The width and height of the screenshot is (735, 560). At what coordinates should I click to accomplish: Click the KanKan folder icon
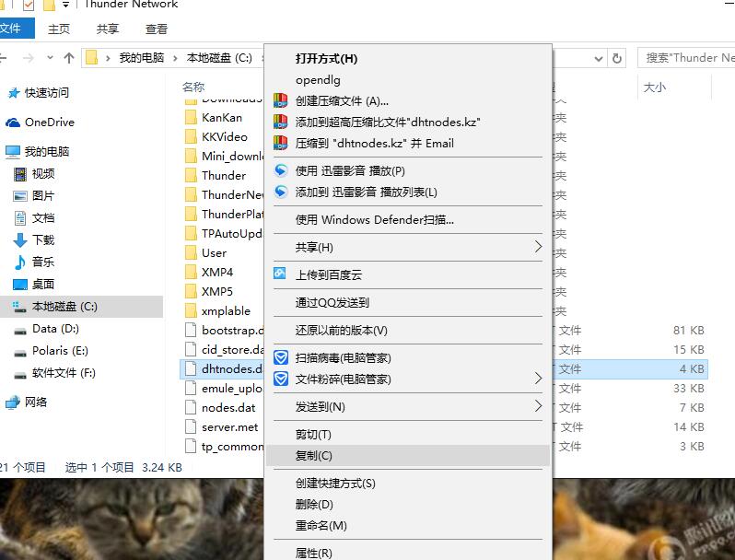pos(191,117)
